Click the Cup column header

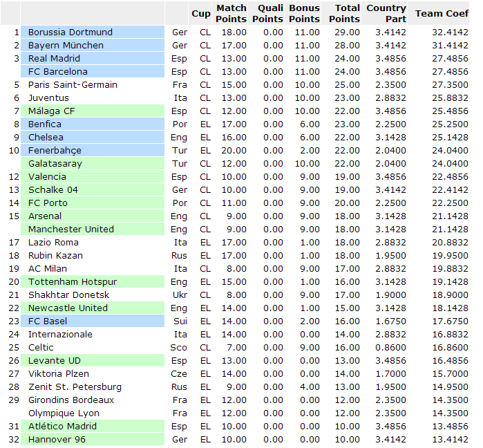[x=201, y=14]
